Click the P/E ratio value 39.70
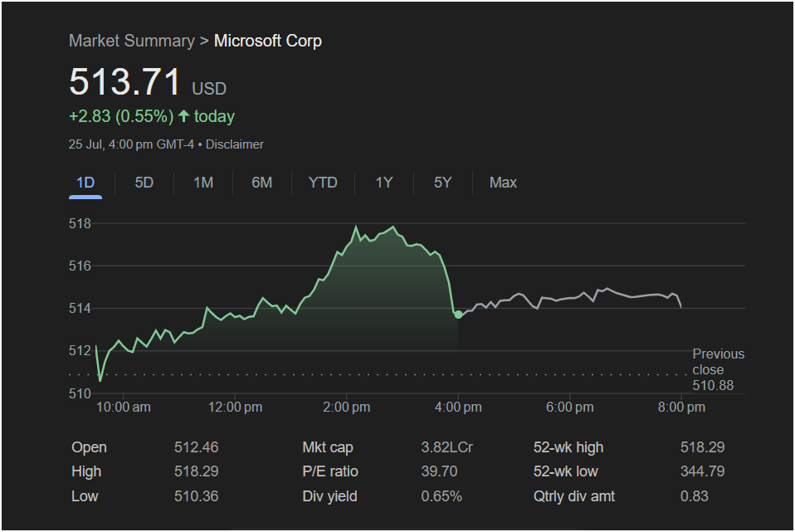The height and width of the screenshot is (532, 795). 439,471
